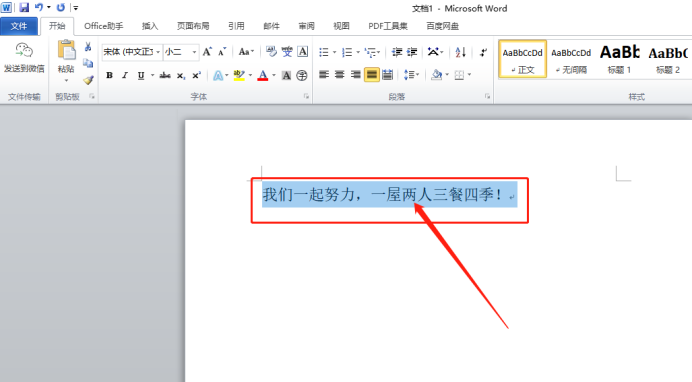The height and width of the screenshot is (382, 692).
Task: Click the enclosed character 字 icon
Action: pos(302,75)
